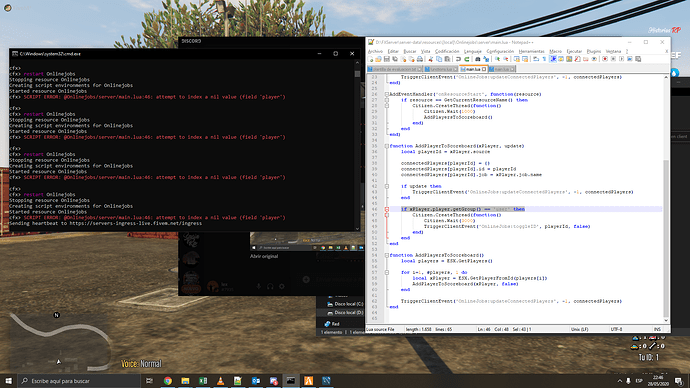Collapse the AddPlayerToScoreboard function fold marker
This screenshot has width=690, height=388.
pyautogui.click(x=387, y=146)
